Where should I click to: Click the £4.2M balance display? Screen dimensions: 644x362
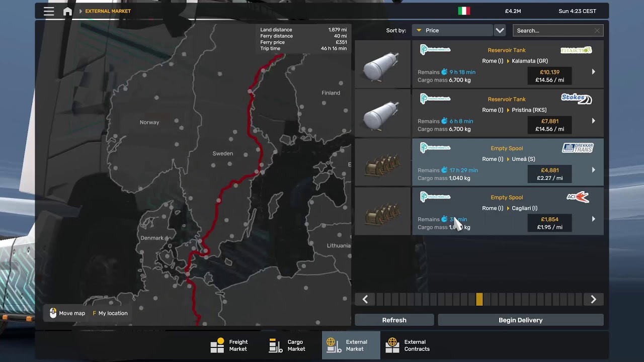[513, 11]
